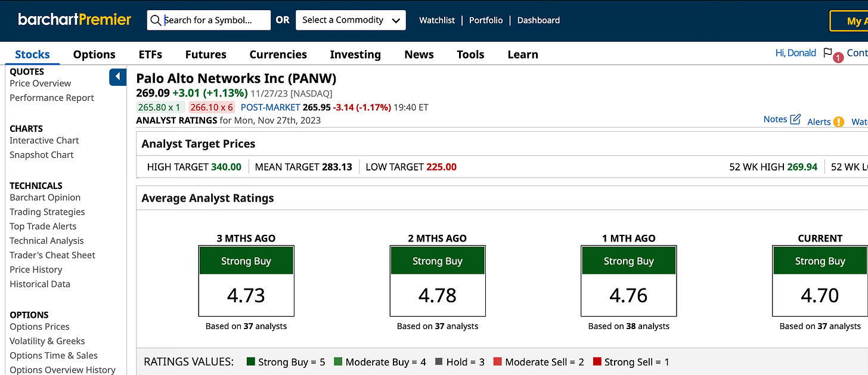Open the Watchlist link
Image resolution: width=868 pixels, height=375 pixels.
pyautogui.click(x=437, y=20)
